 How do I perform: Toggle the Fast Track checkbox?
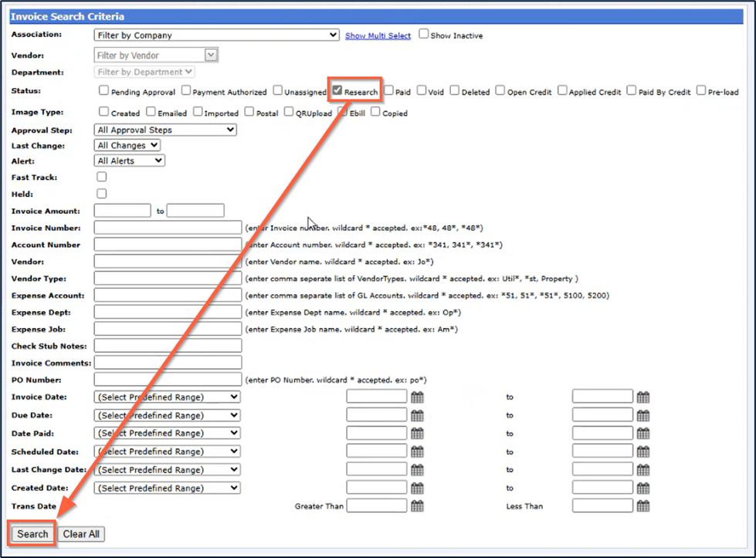click(102, 177)
